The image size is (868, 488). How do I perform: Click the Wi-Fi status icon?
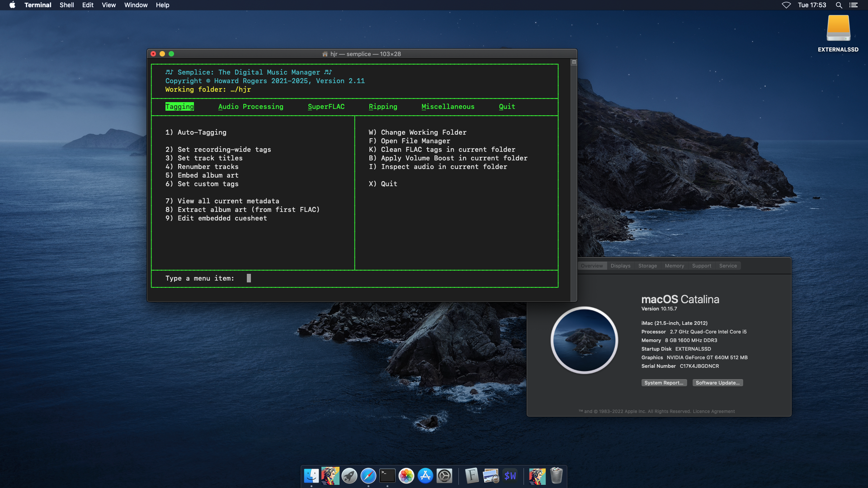(787, 5)
